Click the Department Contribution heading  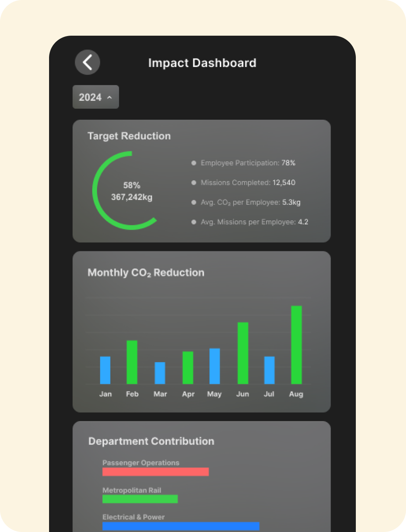151,441
